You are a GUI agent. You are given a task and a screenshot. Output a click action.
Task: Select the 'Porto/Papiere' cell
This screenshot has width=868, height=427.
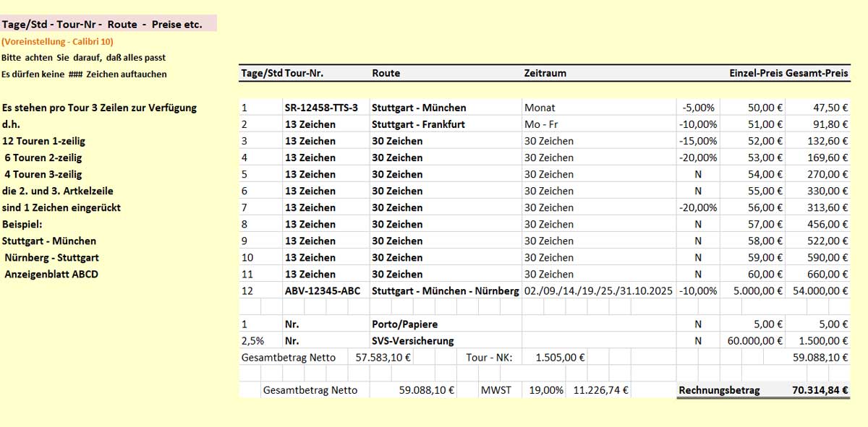(404, 324)
